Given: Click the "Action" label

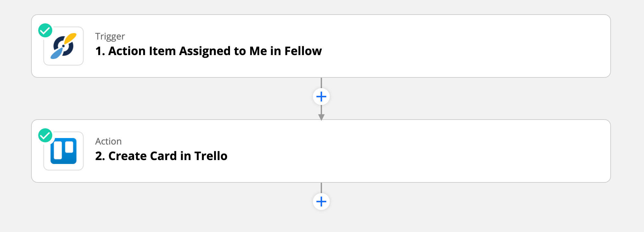Looking at the screenshot, I should click(x=109, y=141).
